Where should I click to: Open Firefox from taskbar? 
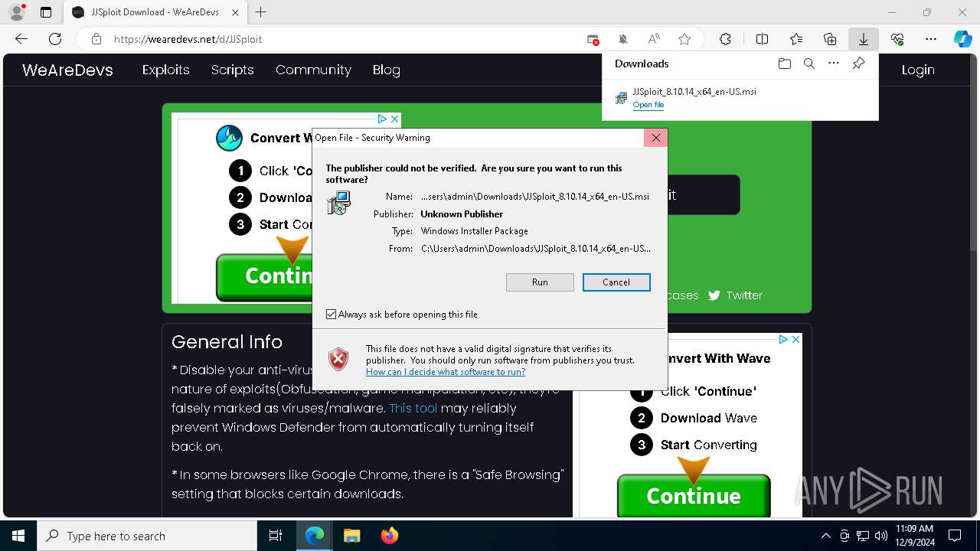(389, 536)
